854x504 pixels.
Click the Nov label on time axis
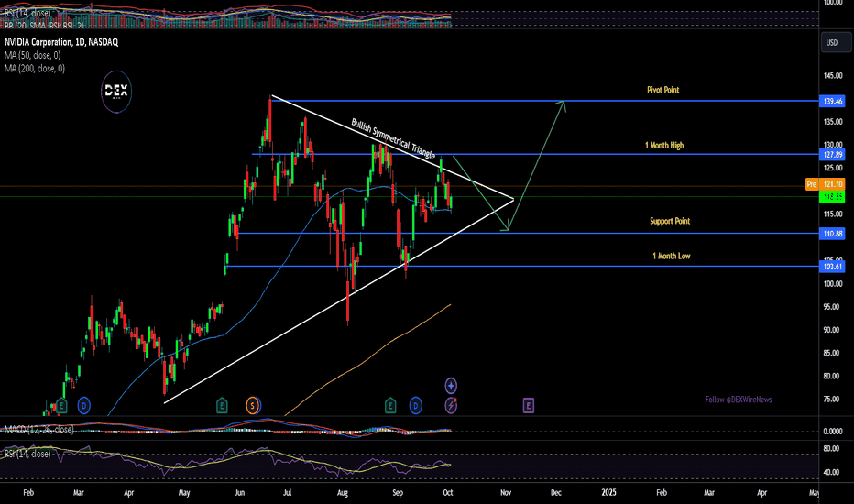tap(506, 493)
